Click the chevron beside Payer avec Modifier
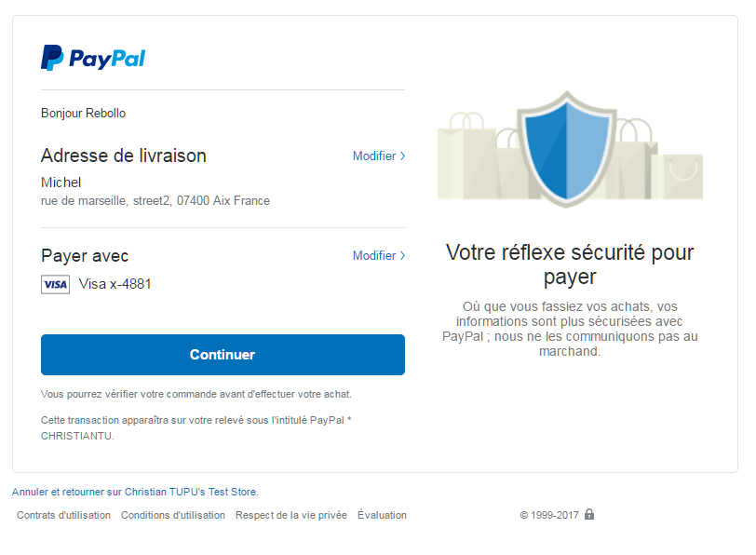The height and width of the screenshot is (555, 756). 403,256
